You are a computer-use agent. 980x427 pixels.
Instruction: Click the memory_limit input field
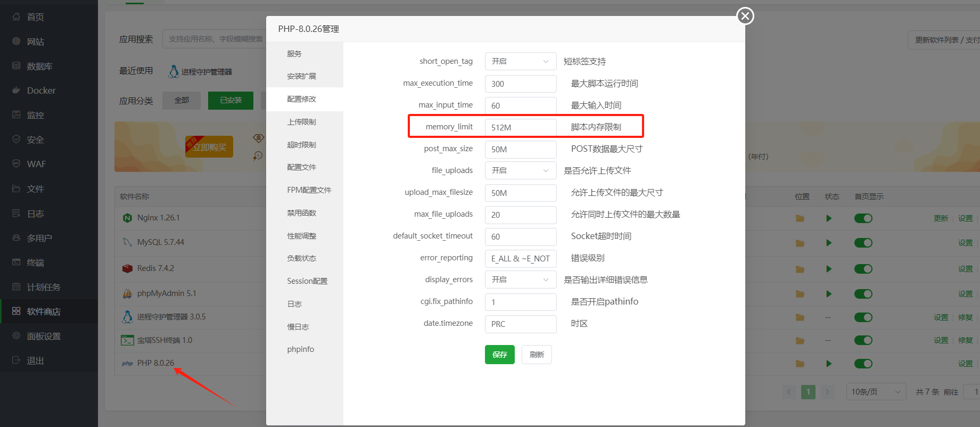pyautogui.click(x=520, y=127)
